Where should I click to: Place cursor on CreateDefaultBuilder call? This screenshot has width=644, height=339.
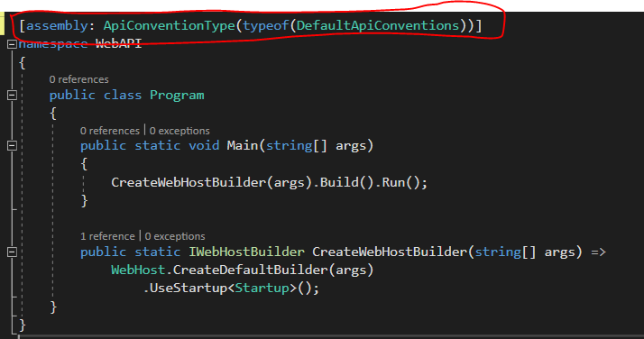coord(250,270)
